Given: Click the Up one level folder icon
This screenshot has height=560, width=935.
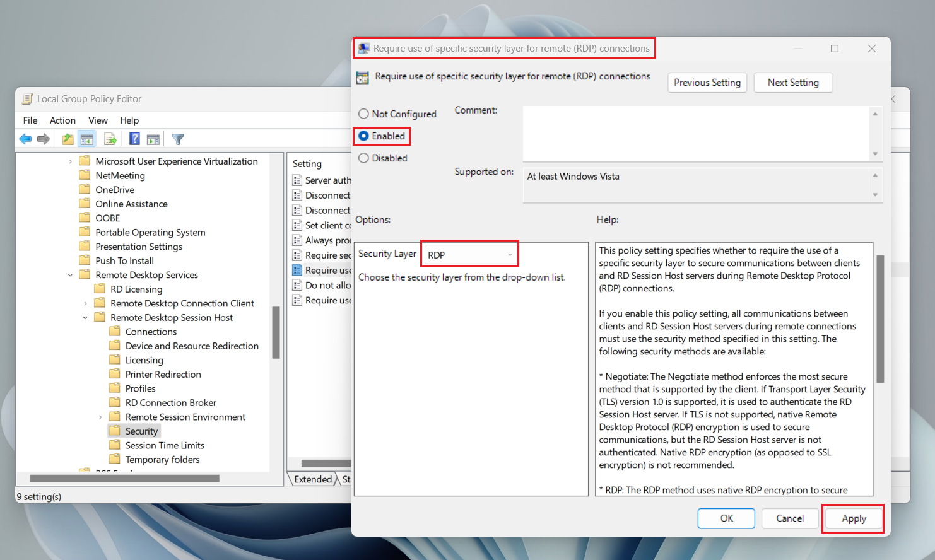Looking at the screenshot, I should (x=68, y=139).
